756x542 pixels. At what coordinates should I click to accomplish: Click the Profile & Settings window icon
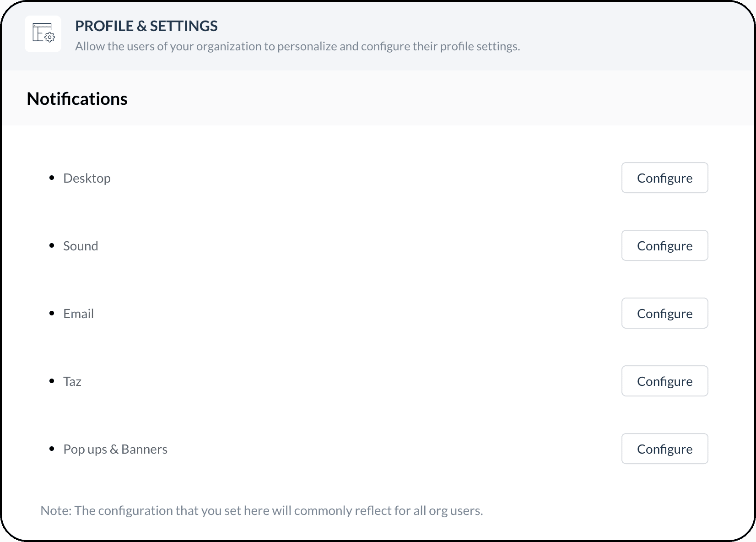[x=43, y=33]
